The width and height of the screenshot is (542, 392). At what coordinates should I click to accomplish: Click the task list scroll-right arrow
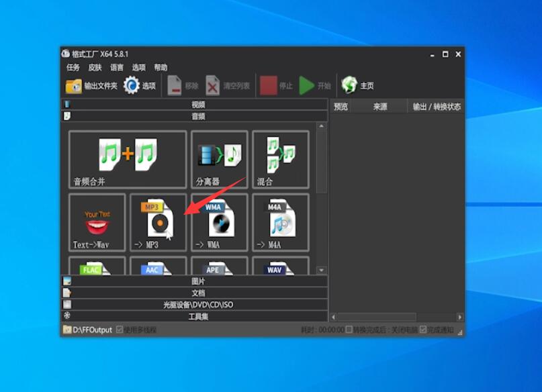click(460, 317)
